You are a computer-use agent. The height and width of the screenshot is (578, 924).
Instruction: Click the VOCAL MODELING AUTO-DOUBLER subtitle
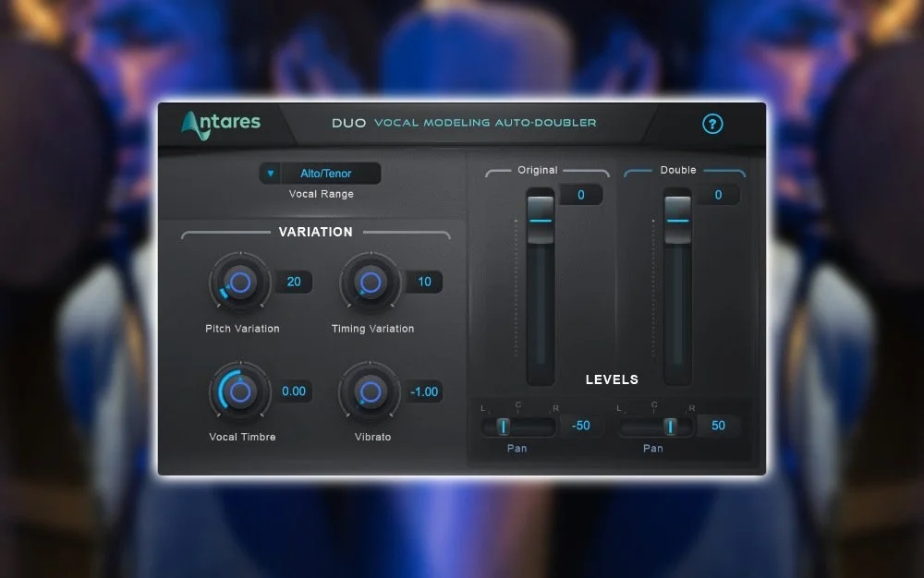[x=485, y=123]
